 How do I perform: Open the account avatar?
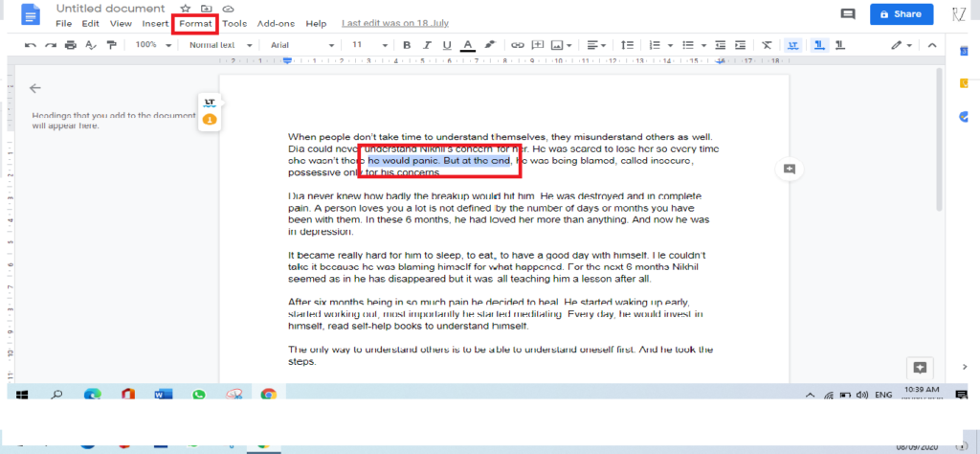click(959, 13)
